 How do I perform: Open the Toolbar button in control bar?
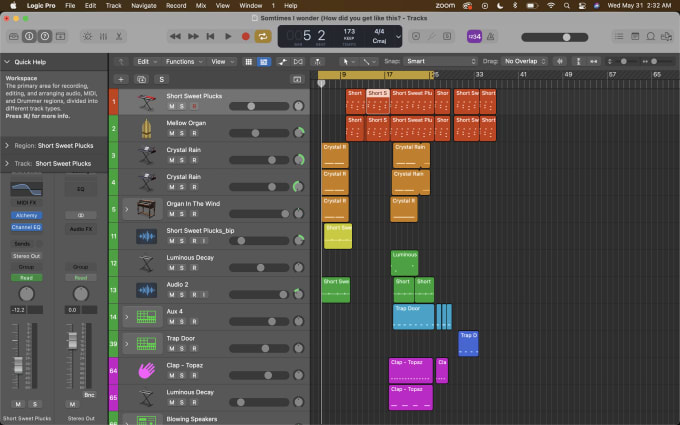61,36
